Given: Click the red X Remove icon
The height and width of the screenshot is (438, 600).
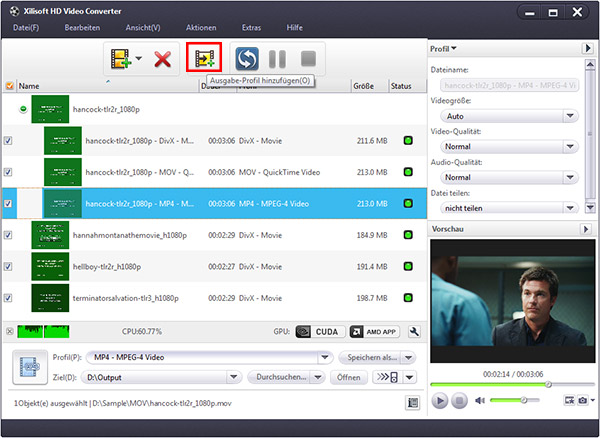Looking at the screenshot, I should tap(163, 60).
